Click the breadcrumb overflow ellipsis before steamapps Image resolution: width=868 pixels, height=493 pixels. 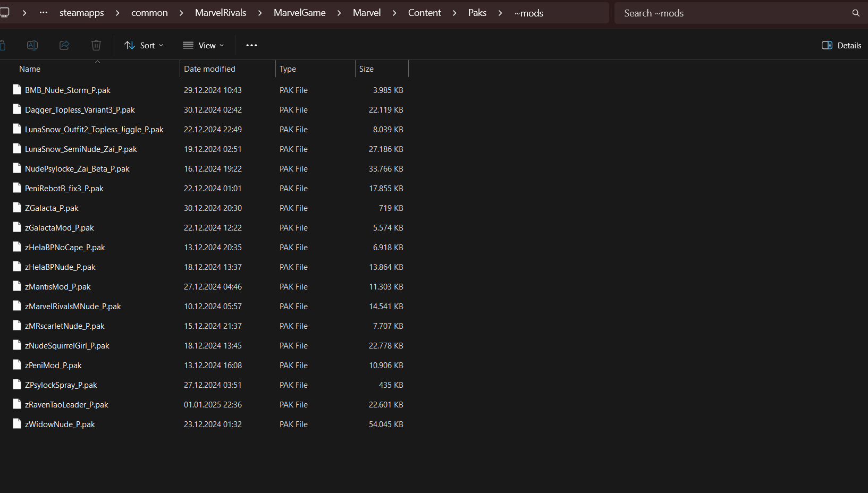click(x=44, y=13)
